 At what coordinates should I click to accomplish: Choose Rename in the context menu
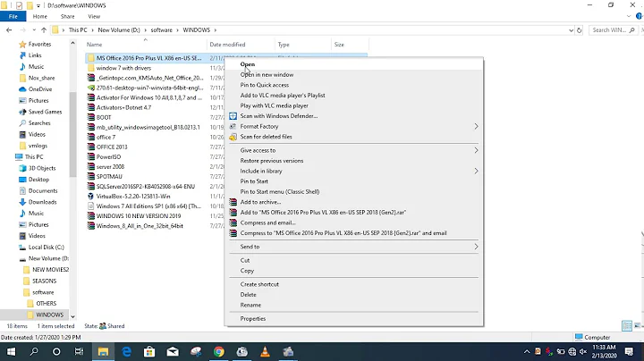(x=250, y=305)
